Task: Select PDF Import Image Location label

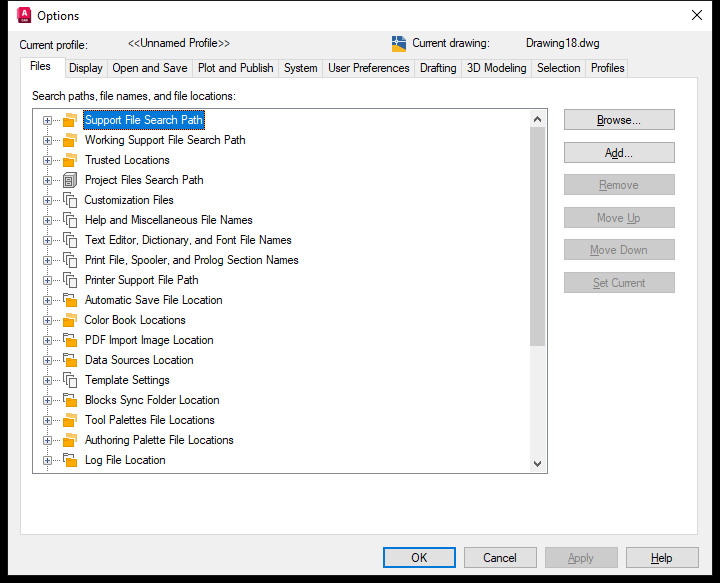Action: click(x=149, y=340)
